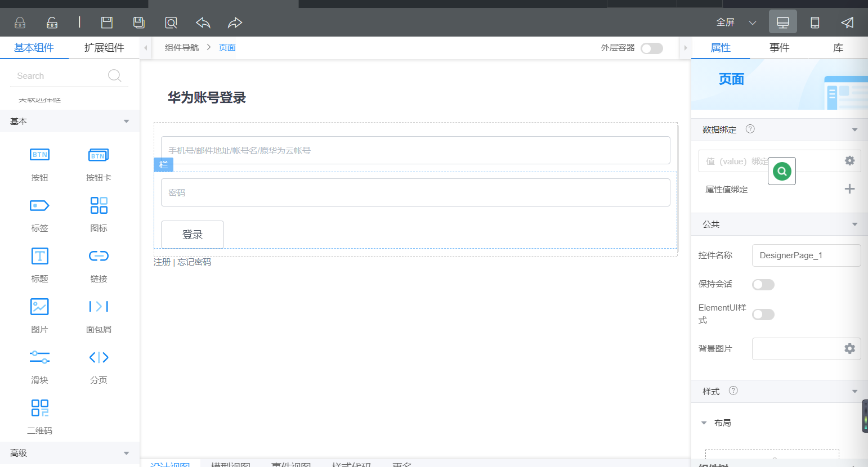Redo the last action
The image size is (868, 467).
pyautogui.click(x=235, y=23)
